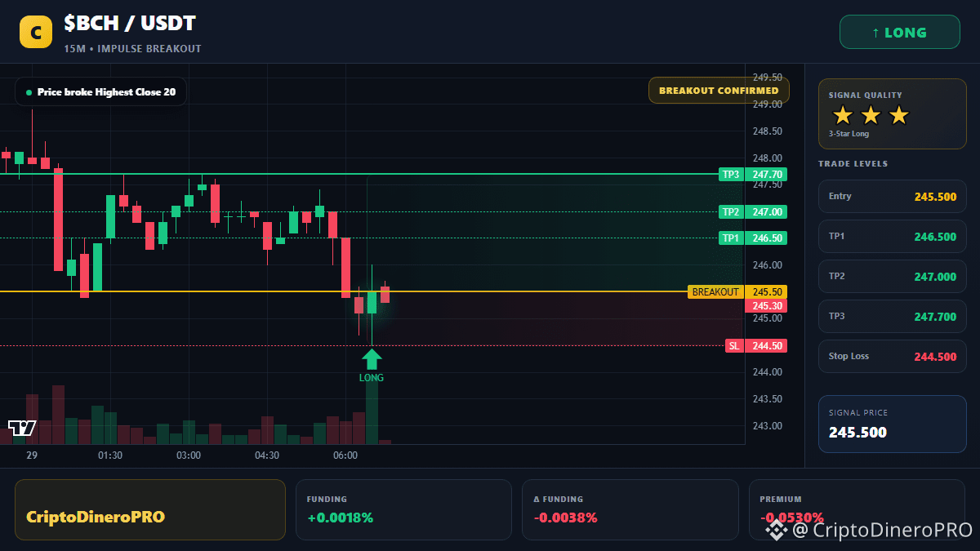Click the 244.00 price axis label
Screen dimensions: 980x551
(x=768, y=372)
